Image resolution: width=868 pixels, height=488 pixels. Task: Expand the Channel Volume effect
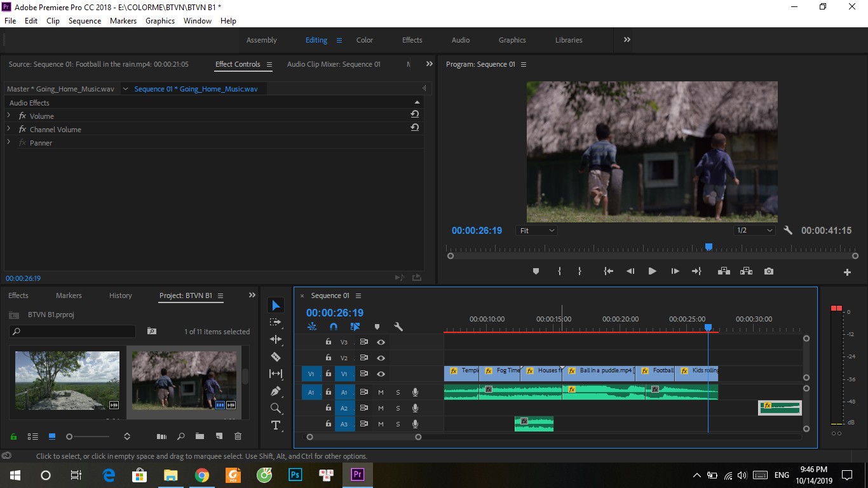[x=9, y=129]
